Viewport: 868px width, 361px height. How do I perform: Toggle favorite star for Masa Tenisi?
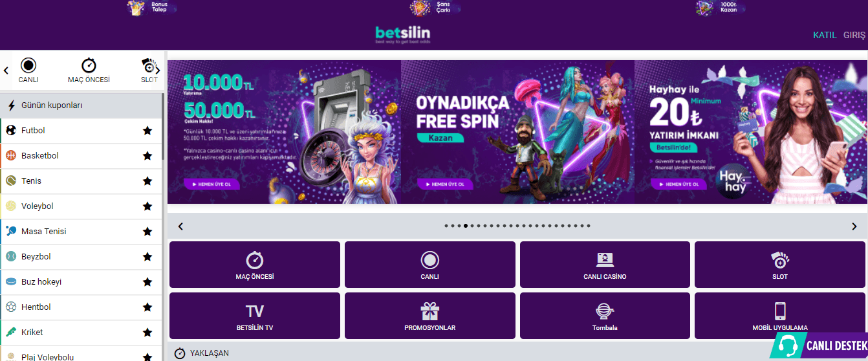[147, 232]
